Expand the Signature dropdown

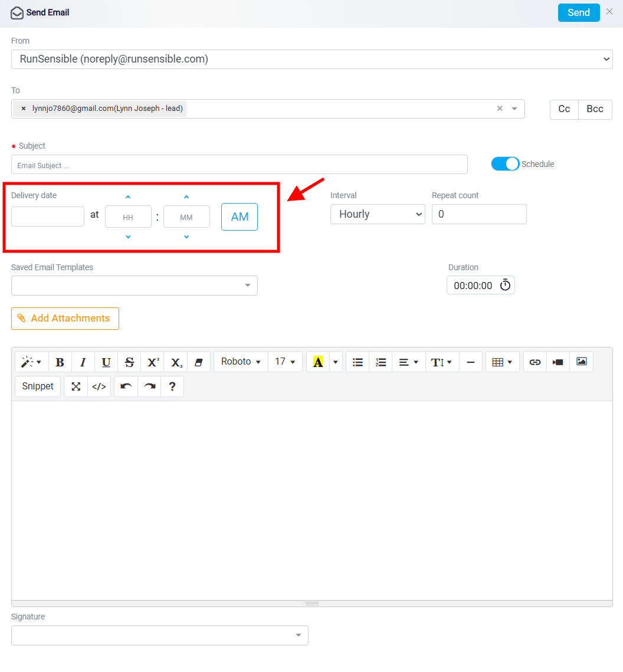coord(159,635)
